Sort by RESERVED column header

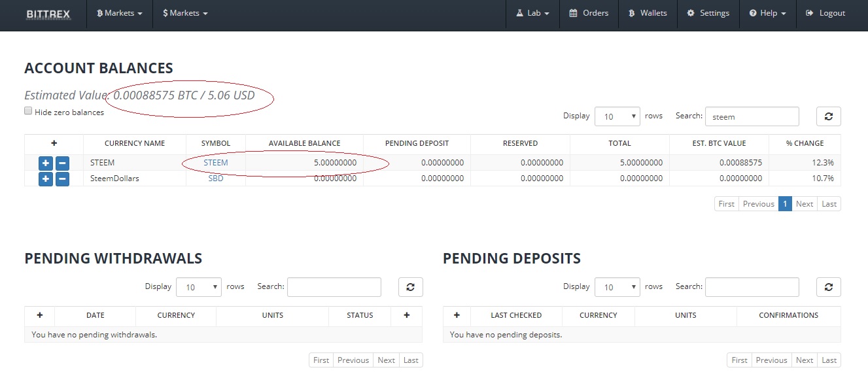pyautogui.click(x=521, y=143)
